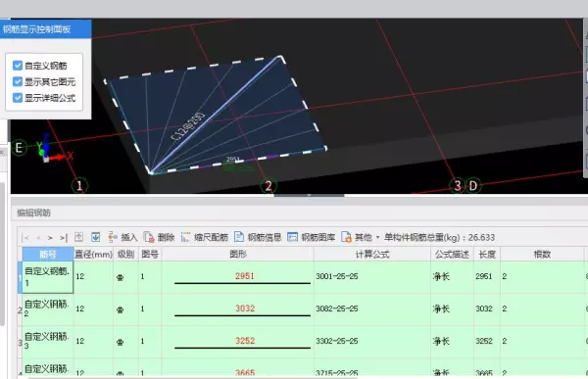
Task: Click 删除 toolbar button label
Action: [x=167, y=237]
